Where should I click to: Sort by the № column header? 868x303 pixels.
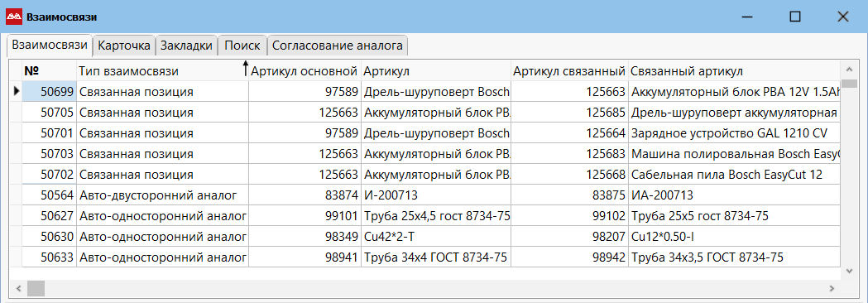(49, 71)
